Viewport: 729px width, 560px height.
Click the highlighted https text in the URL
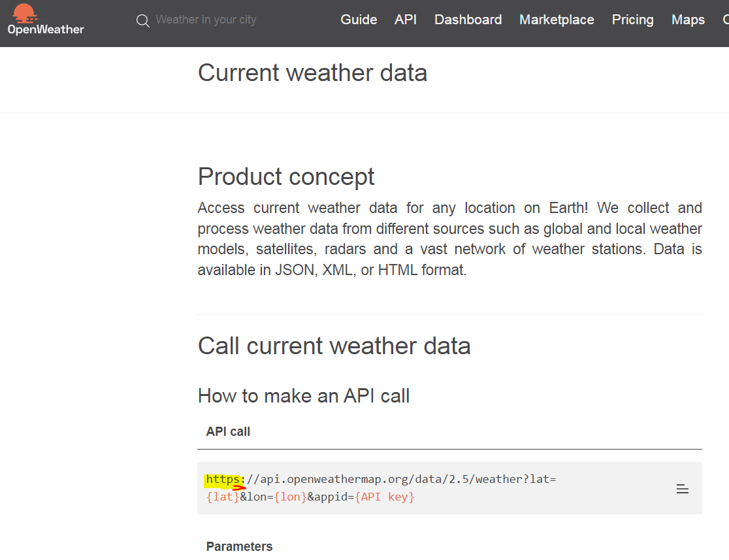point(223,480)
